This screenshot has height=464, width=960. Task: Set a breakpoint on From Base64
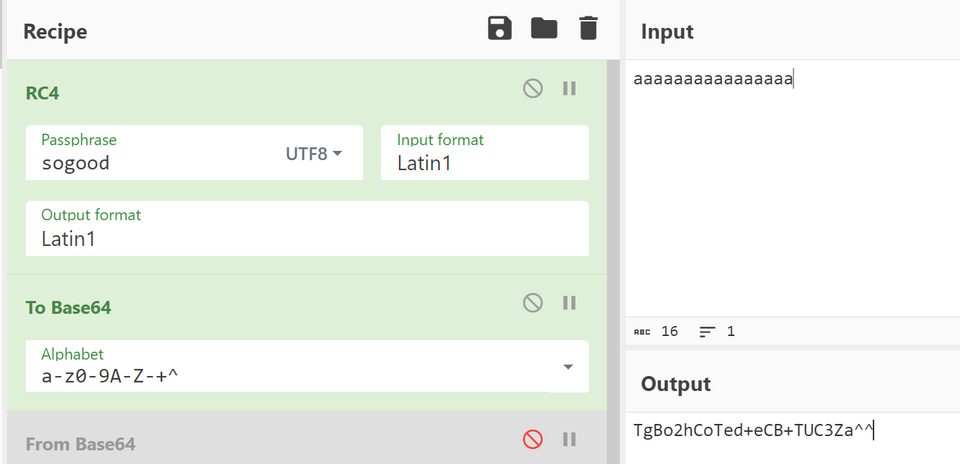coord(569,439)
